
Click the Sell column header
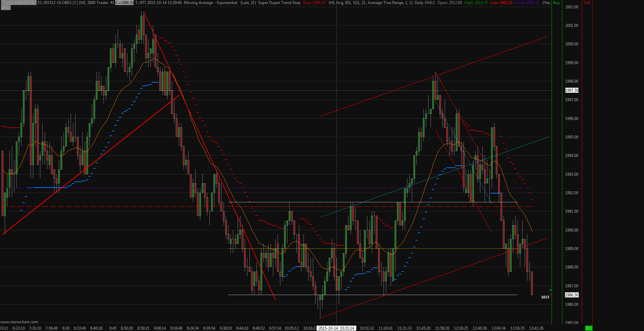(587, 3)
